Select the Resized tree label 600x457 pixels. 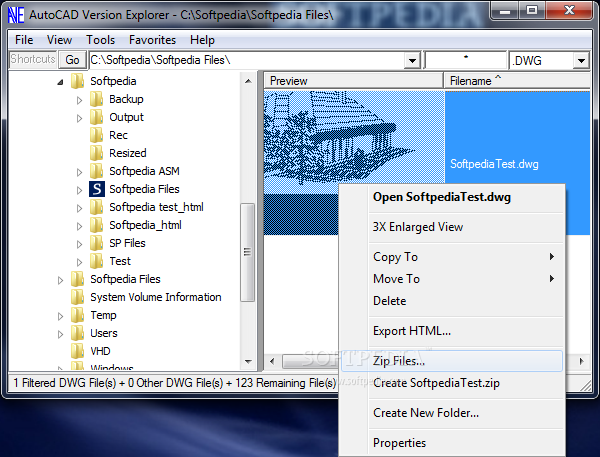pos(128,153)
